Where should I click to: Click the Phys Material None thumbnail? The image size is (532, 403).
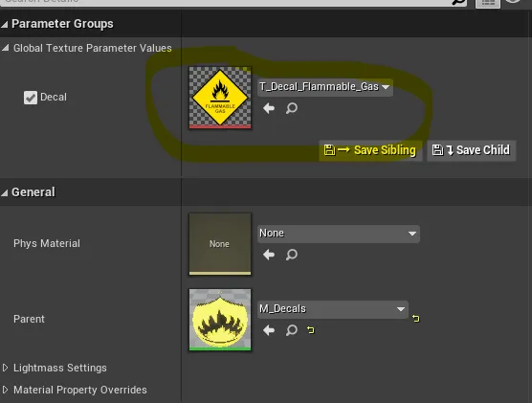(x=220, y=244)
